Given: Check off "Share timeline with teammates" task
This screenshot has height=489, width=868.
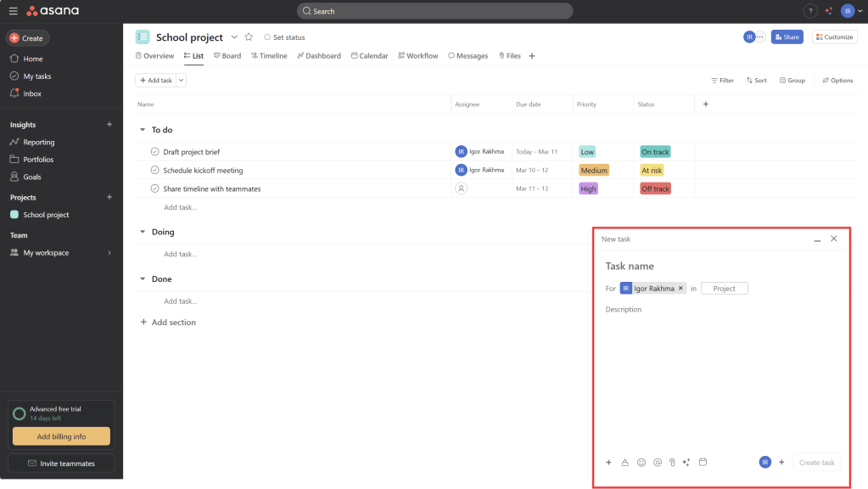Looking at the screenshot, I should tap(154, 188).
